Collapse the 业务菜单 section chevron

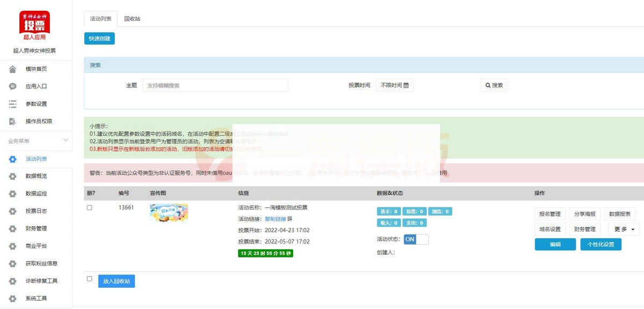pyautogui.click(x=66, y=141)
